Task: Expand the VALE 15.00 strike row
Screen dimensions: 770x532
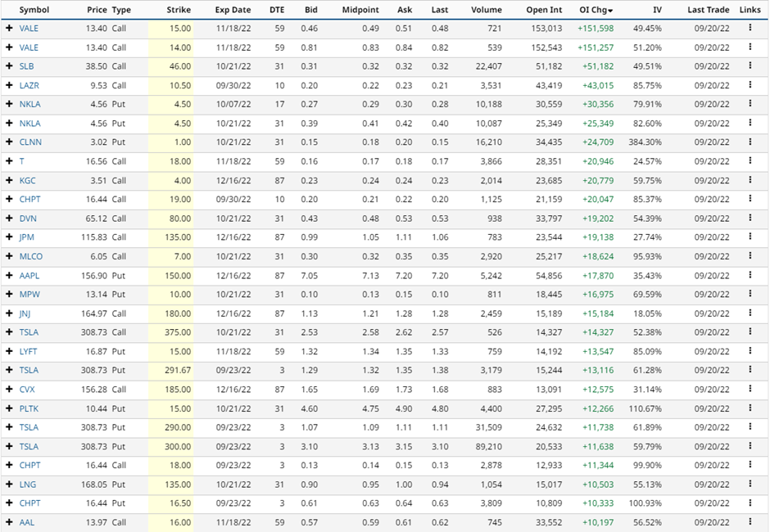Action: (9, 29)
